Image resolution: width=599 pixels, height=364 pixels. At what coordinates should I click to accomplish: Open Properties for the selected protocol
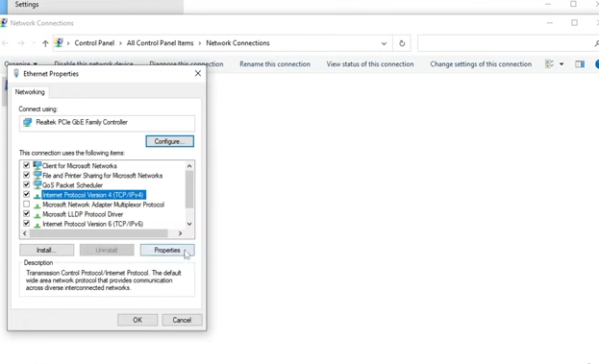(167, 250)
